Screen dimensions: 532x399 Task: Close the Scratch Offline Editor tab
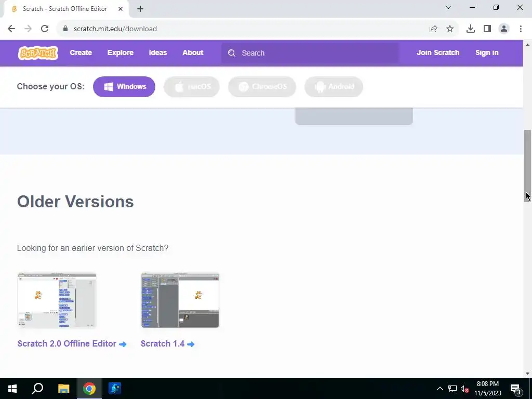coord(121,9)
